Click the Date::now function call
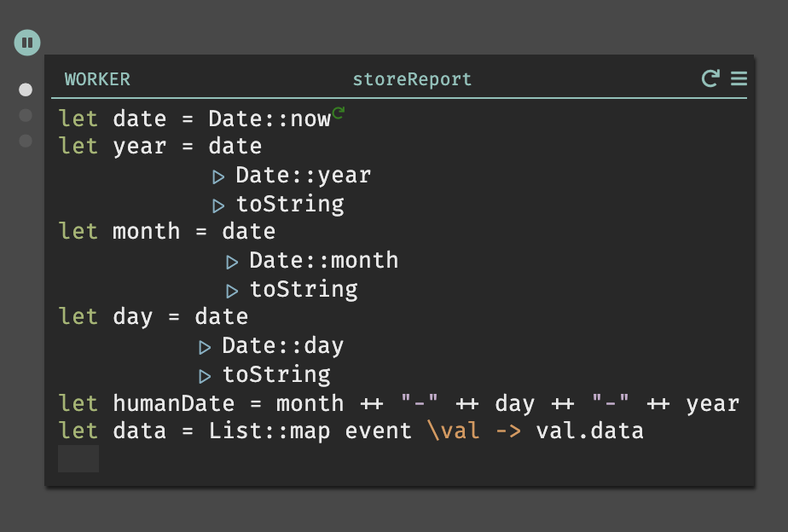 click(269, 119)
